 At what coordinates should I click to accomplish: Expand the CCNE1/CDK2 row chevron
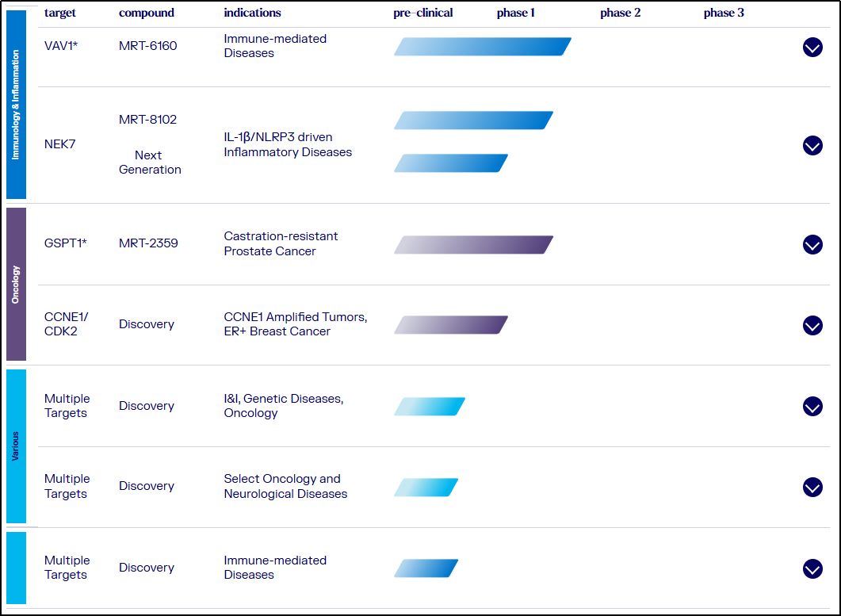812,325
